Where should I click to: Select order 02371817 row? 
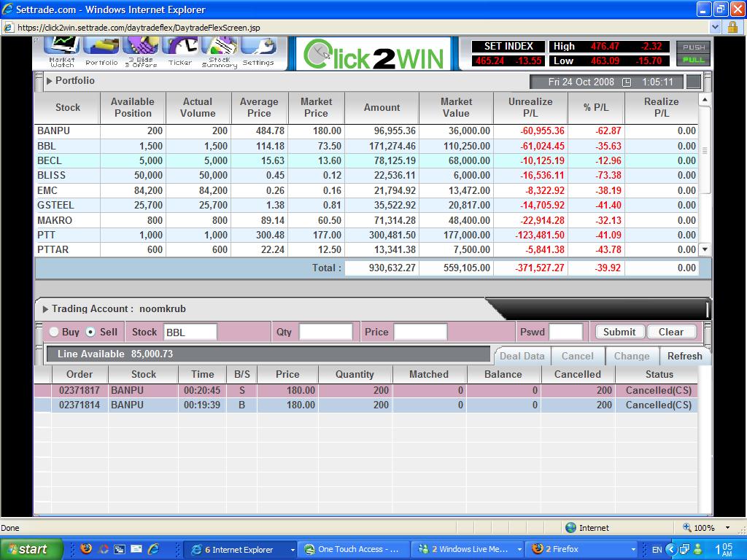366,391
